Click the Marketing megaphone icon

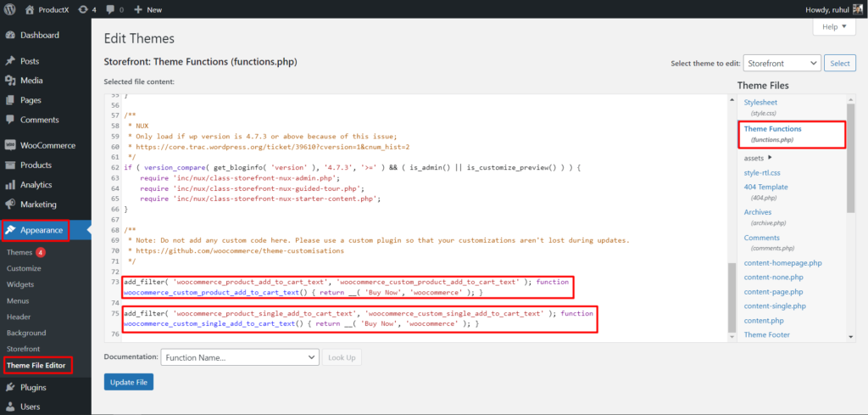click(x=10, y=205)
